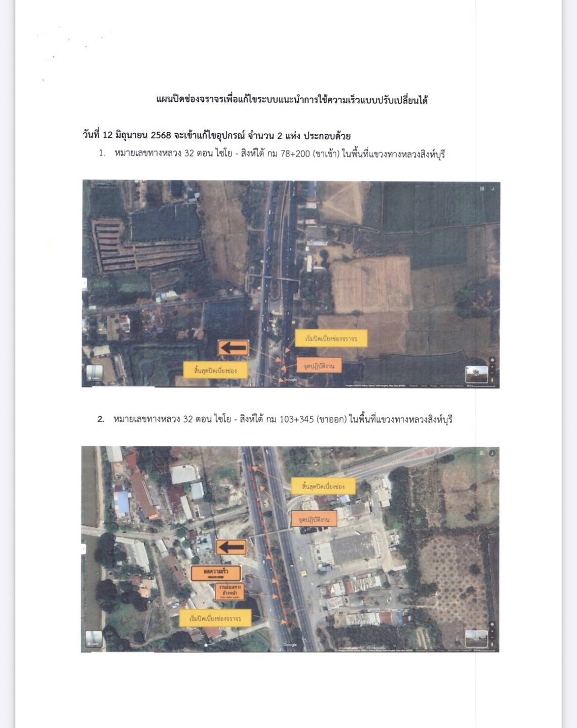Select สิ้นสุดปิดเบี่ยงช่อง label in second map
Screen dimensions: 577x728
[323, 486]
